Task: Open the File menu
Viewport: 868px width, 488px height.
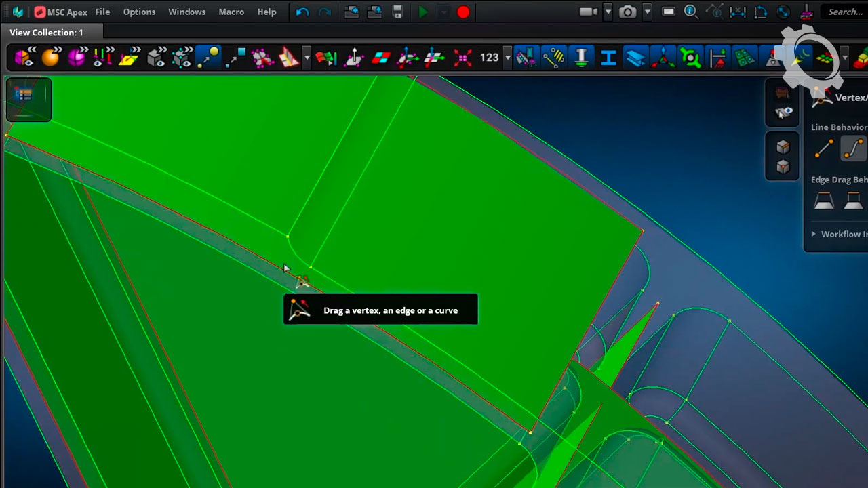Action: coord(102,12)
